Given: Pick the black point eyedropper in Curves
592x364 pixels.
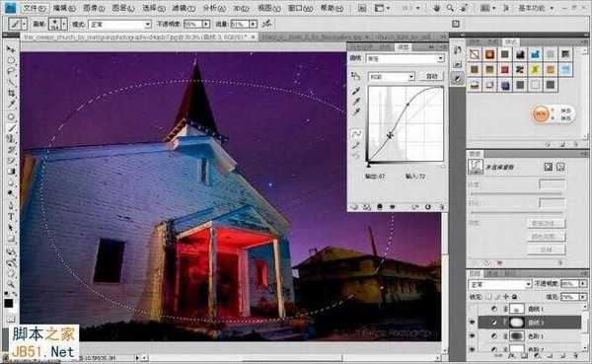Looking at the screenshot, I should point(355,91).
